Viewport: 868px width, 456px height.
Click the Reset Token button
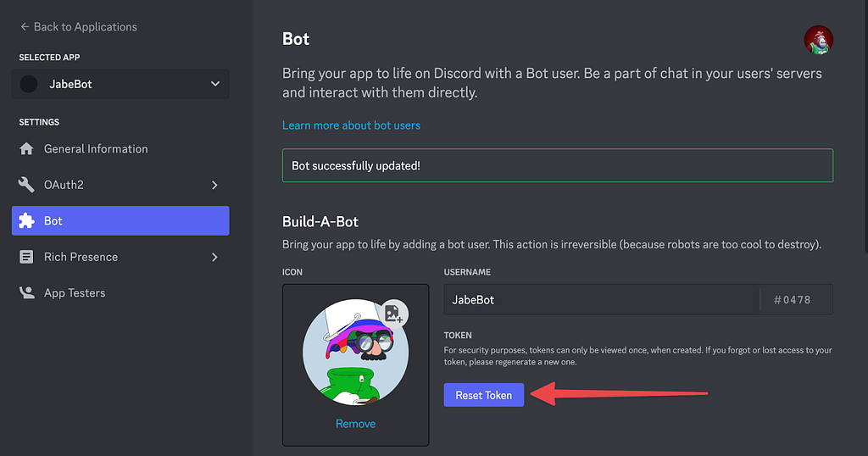pyautogui.click(x=484, y=395)
